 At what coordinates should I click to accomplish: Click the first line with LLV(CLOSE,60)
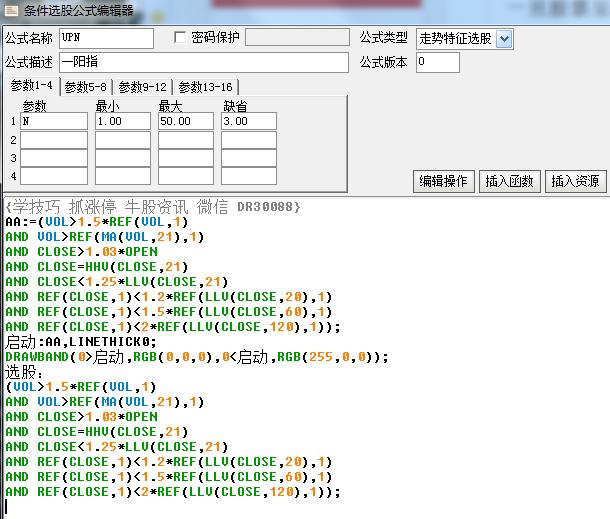168,312
